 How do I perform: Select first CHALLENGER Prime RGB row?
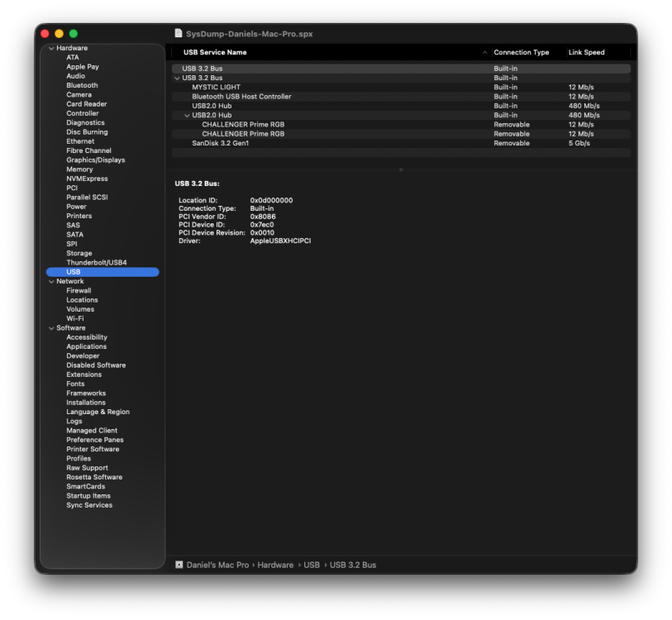click(401, 125)
